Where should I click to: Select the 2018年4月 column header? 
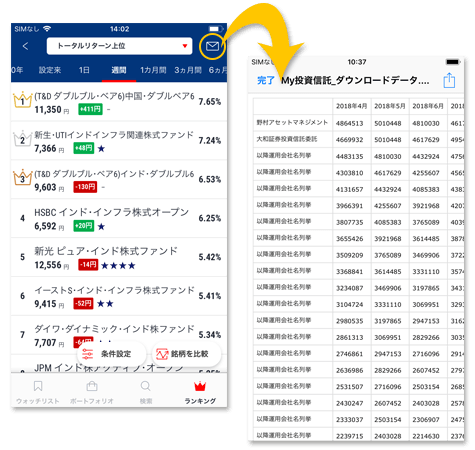(x=352, y=106)
